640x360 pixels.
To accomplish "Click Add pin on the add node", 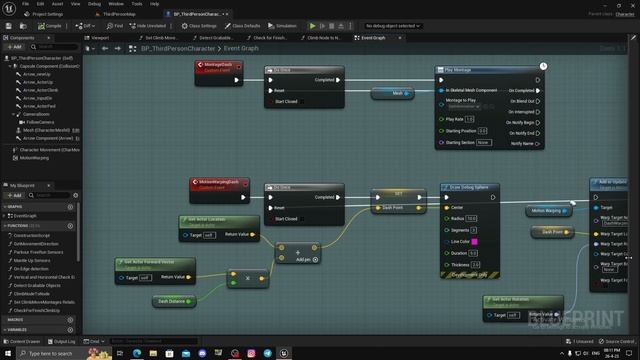I will click(x=307, y=260).
